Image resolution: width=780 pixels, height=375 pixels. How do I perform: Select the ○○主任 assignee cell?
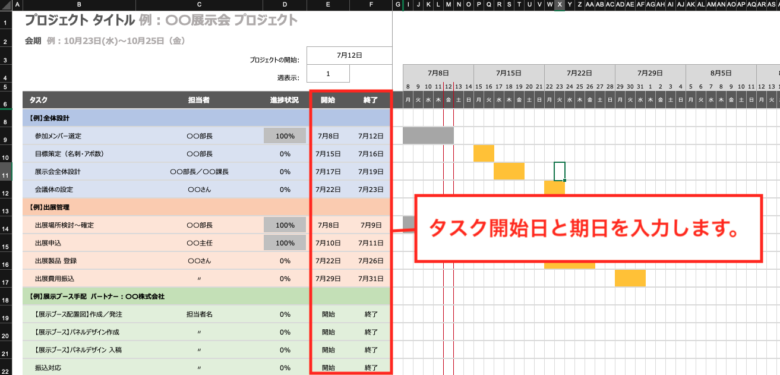pos(199,243)
